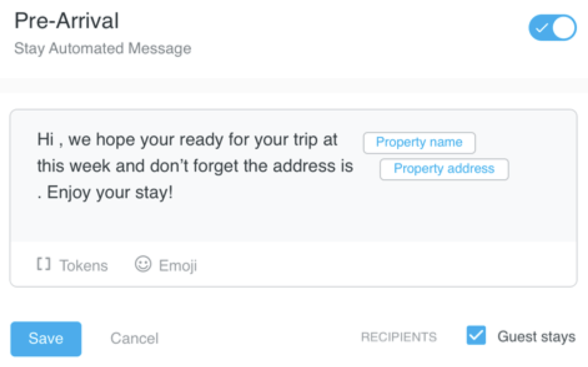This screenshot has width=588, height=367.
Task: Select the Pre-Arrival heading
Action: point(66,20)
